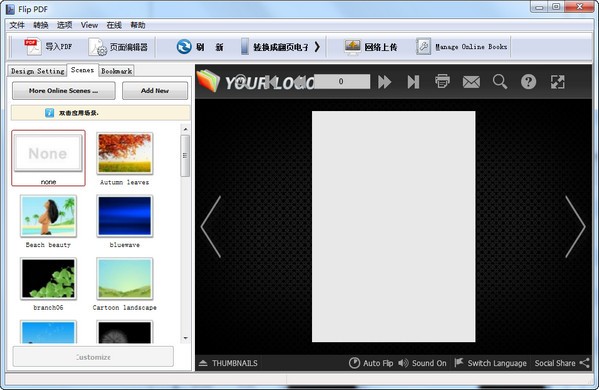This screenshot has width=599, height=390.
Task: Toggle fullscreen in the viewer
Action: (x=557, y=82)
